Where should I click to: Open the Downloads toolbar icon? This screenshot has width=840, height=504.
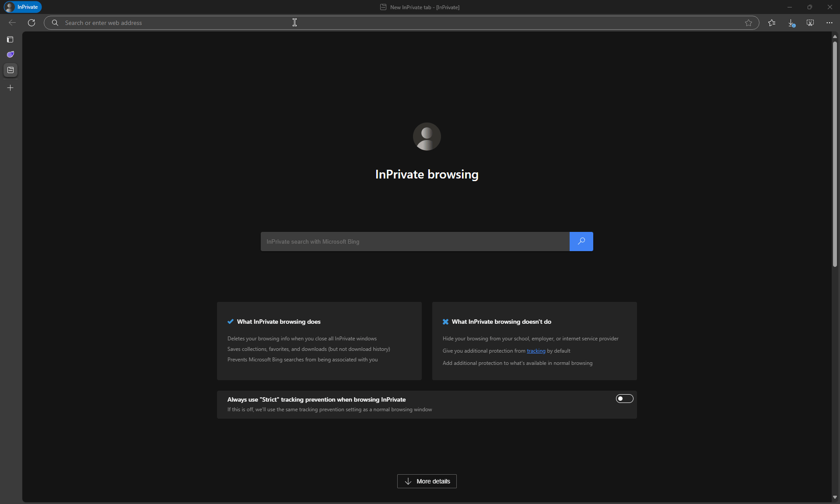pos(791,23)
